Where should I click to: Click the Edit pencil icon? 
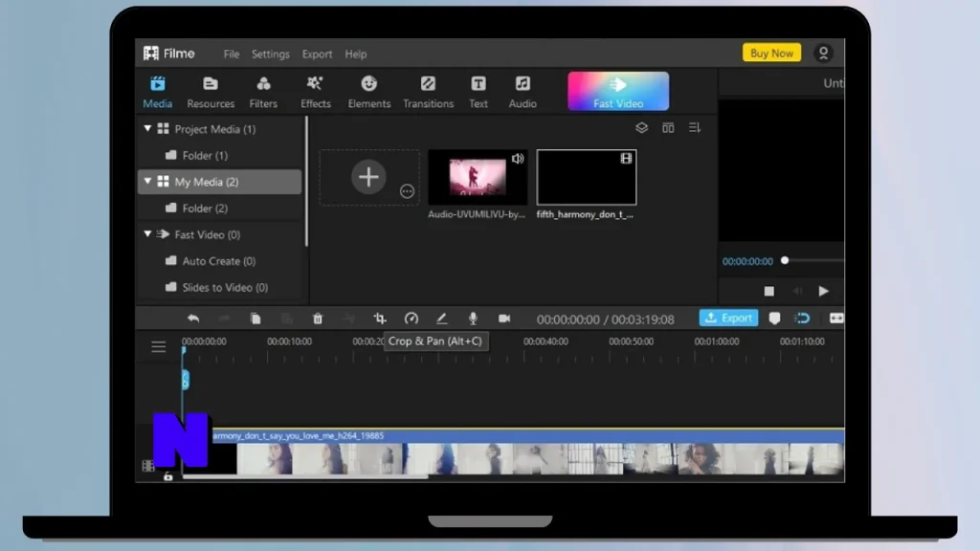(442, 319)
